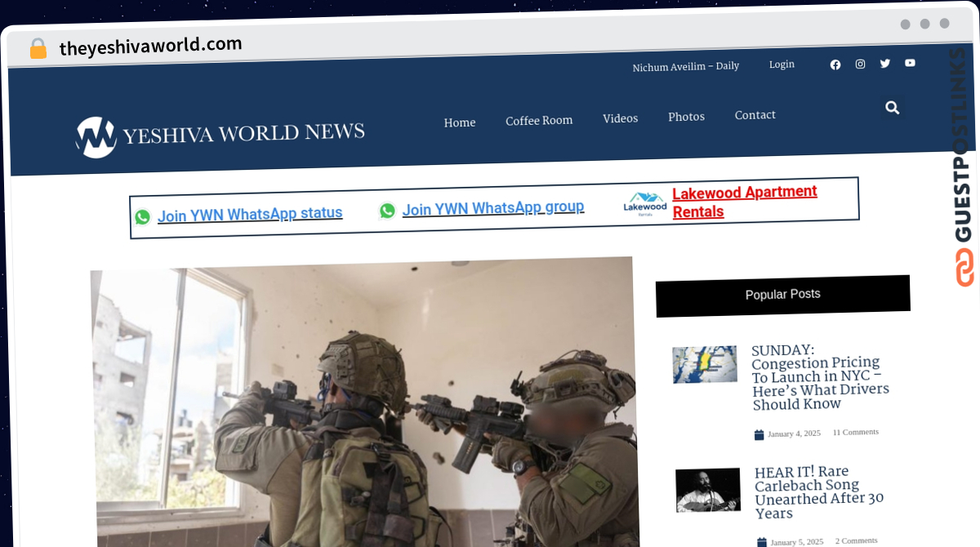980x547 pixels.
Task: Click the theyeshivaworld.com address text
Action: pos(151,46)
